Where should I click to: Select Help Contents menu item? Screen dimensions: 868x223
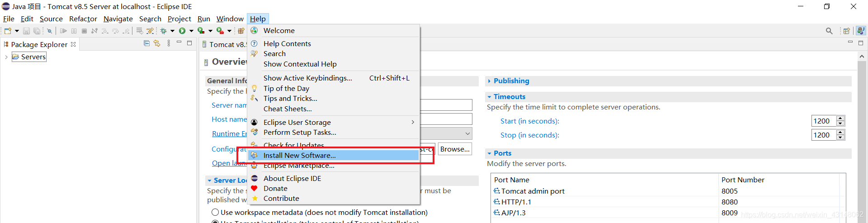[333, 43]
